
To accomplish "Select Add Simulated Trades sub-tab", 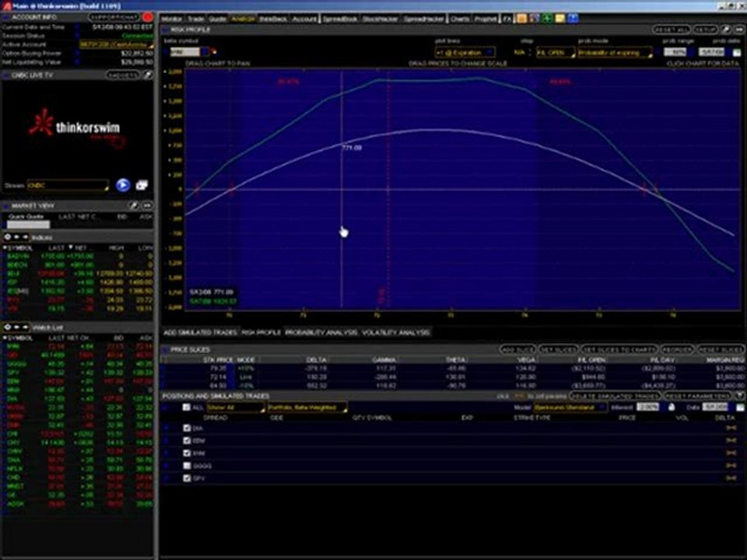I will point(200,332).
